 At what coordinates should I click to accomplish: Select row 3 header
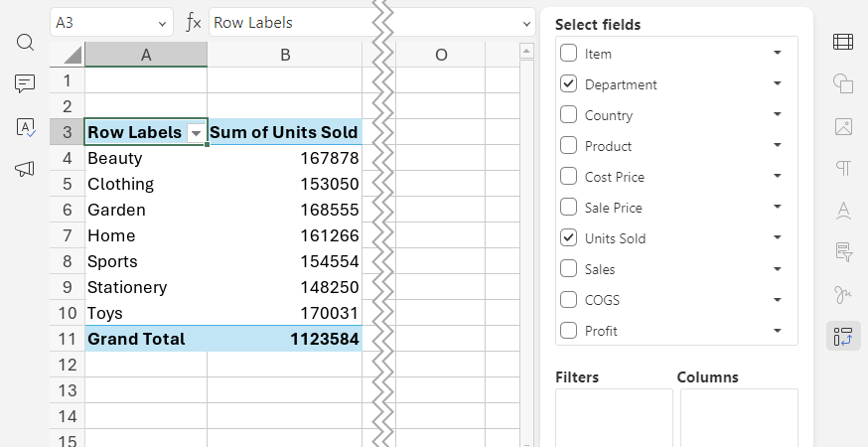tap(68, 132)
